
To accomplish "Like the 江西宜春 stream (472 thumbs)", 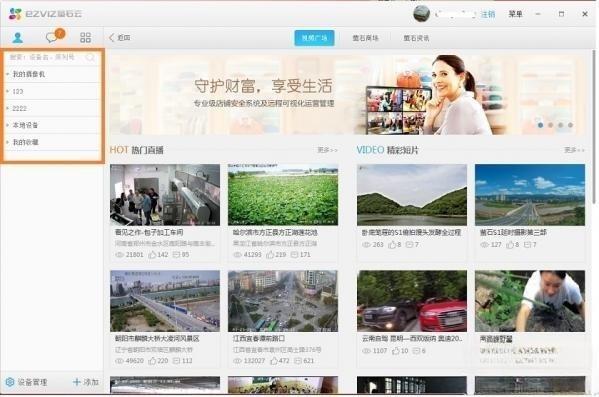I will pyautogui.click(x=274, y=361).
